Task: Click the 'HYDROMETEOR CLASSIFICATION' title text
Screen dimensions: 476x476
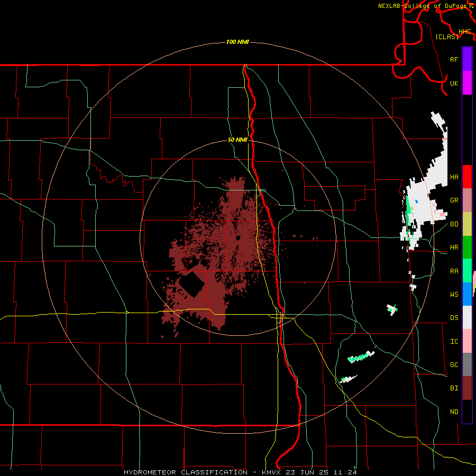Action: (186, 472)
